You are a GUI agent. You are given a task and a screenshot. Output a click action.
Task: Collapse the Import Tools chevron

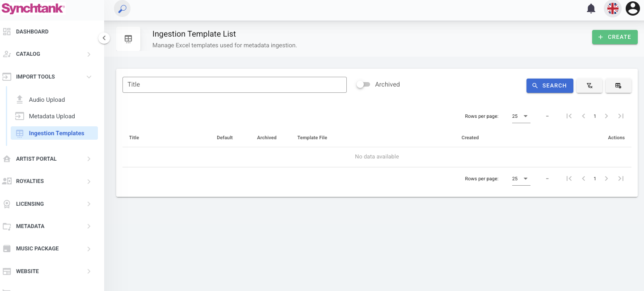pyautogui.click(x=89, y=77)
